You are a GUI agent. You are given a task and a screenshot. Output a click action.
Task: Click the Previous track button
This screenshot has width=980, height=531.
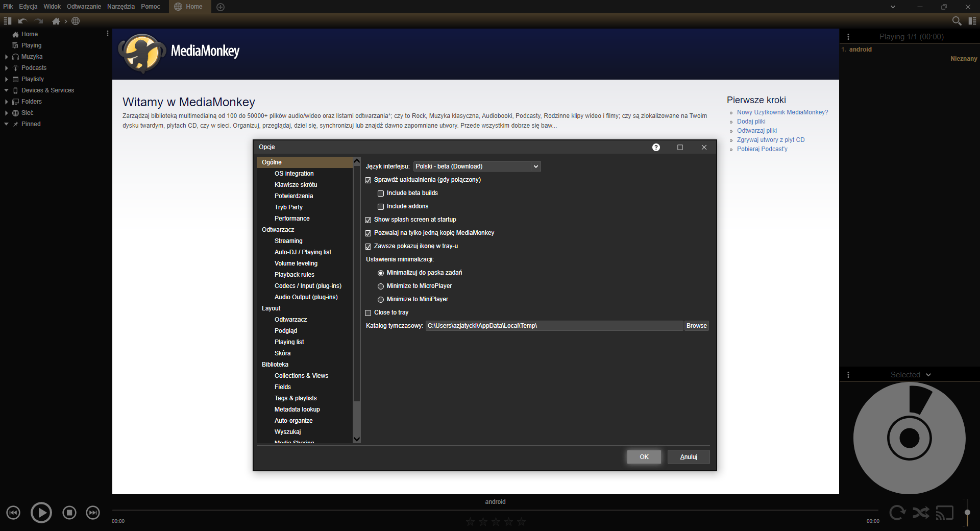tap(13, 513)
